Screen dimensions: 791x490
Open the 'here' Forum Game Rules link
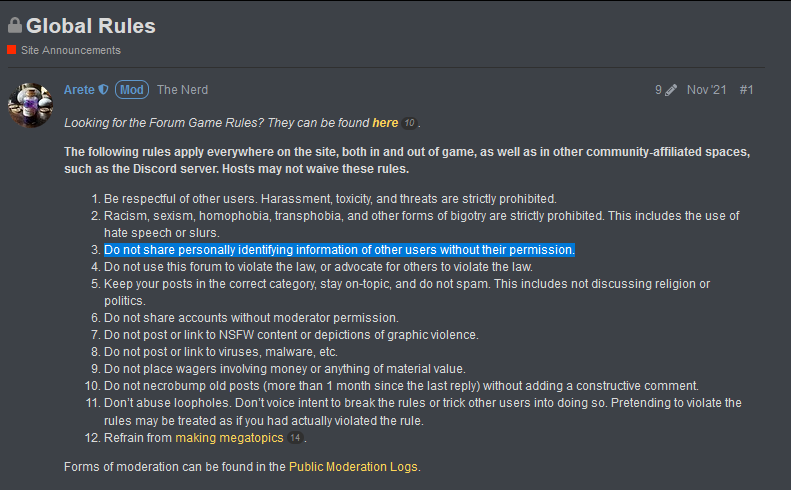385,123
